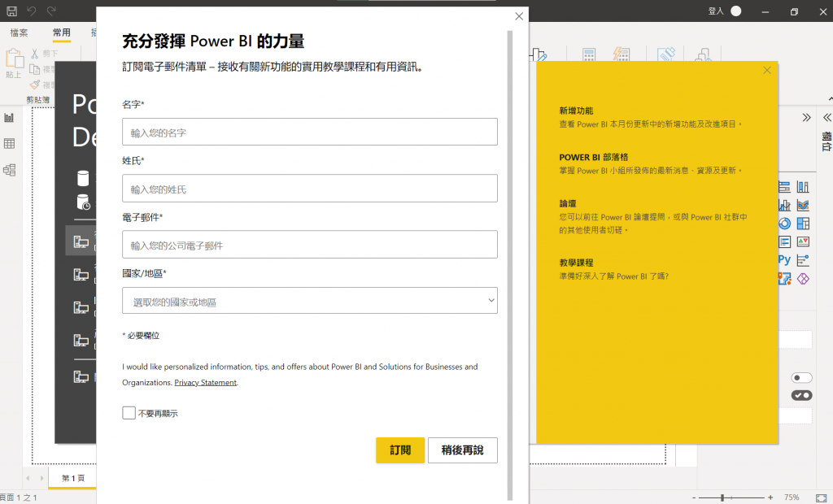Viewport: 833px width, 504px height.
Task: Select the treemap visual
Action: (803, 224)
